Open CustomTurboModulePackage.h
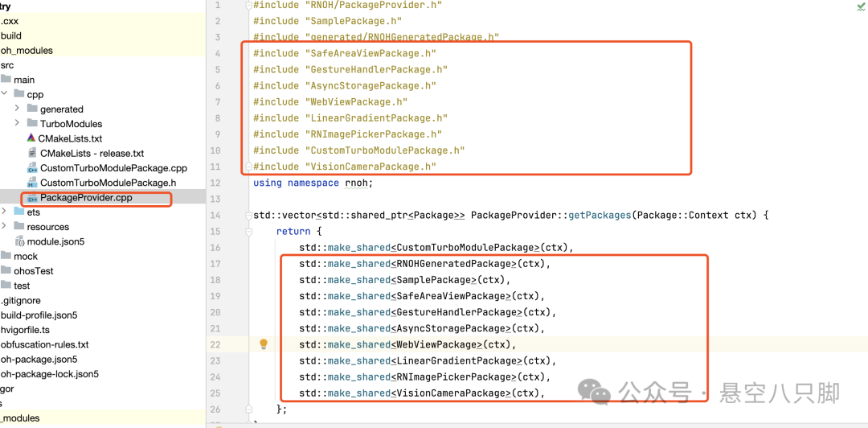This screenshot has height=428, width=868. [x=108, y=183]
